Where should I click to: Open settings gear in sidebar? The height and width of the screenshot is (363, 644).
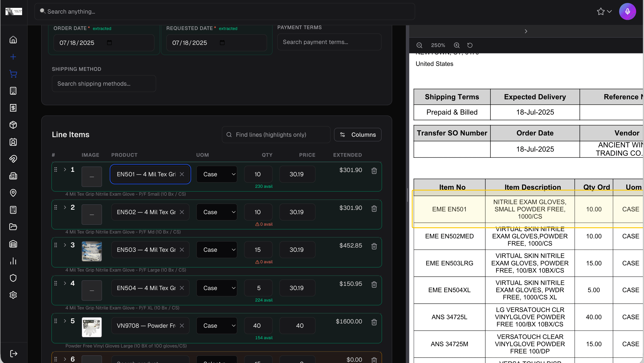coord(13,295)
